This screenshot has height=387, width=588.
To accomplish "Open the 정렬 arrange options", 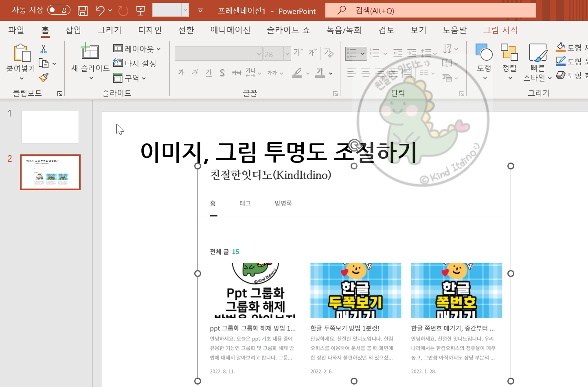I will pyautogui.click(x=509, y=62).
